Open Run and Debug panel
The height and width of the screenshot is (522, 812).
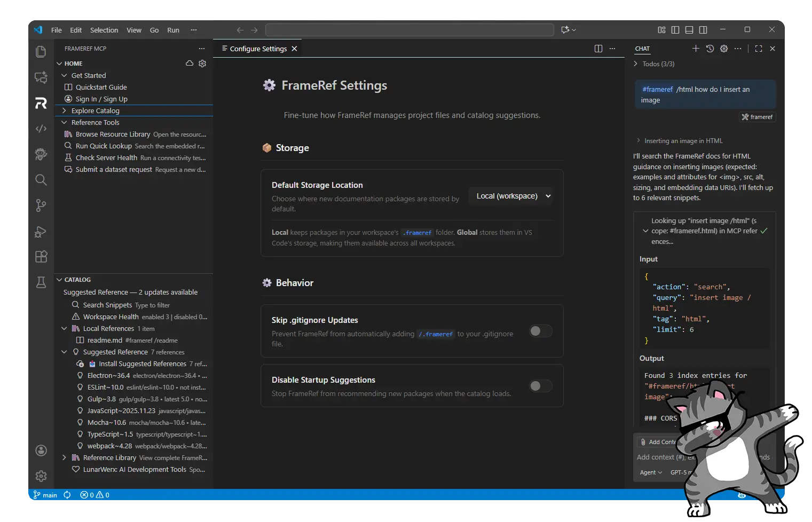[x=41, y=232]
